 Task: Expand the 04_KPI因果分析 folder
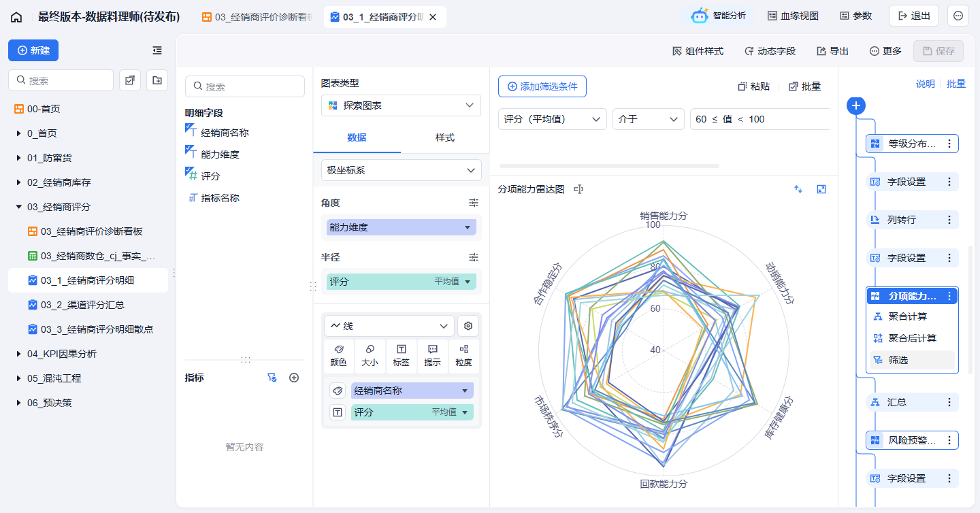coord(18,354)
